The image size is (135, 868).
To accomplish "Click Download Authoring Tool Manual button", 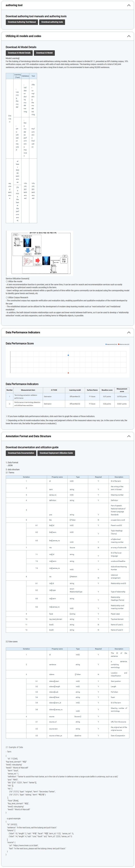I will (x=22, y=22).
